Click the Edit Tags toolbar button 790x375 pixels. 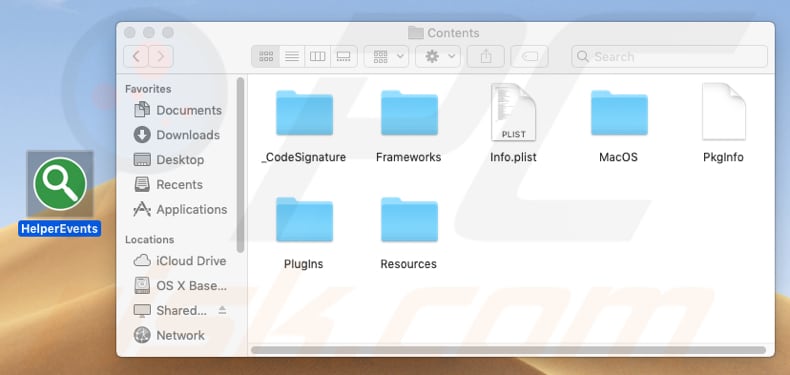tap(530, 56)
